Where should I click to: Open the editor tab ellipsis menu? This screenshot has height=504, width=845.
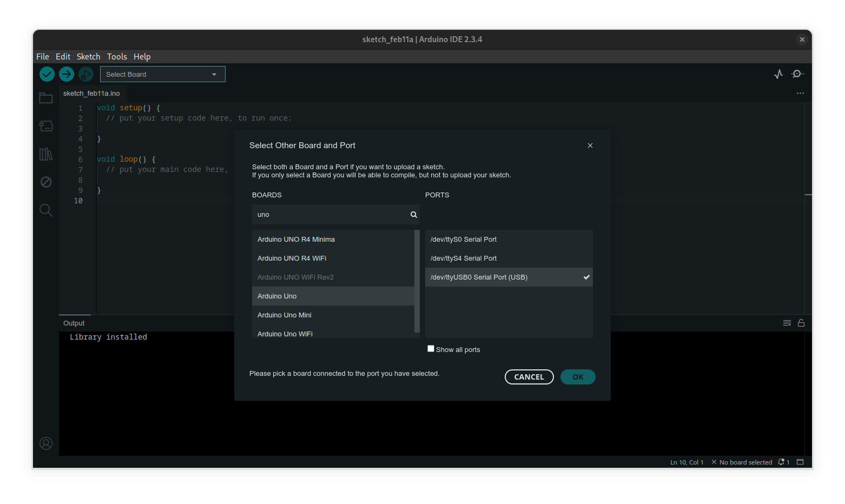click(800, 93)
